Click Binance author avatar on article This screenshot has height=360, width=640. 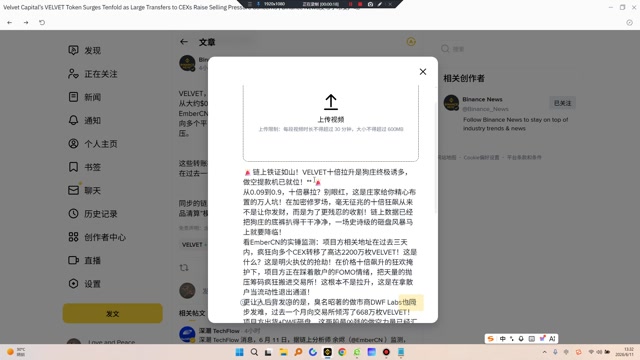[x=187, y=63]
